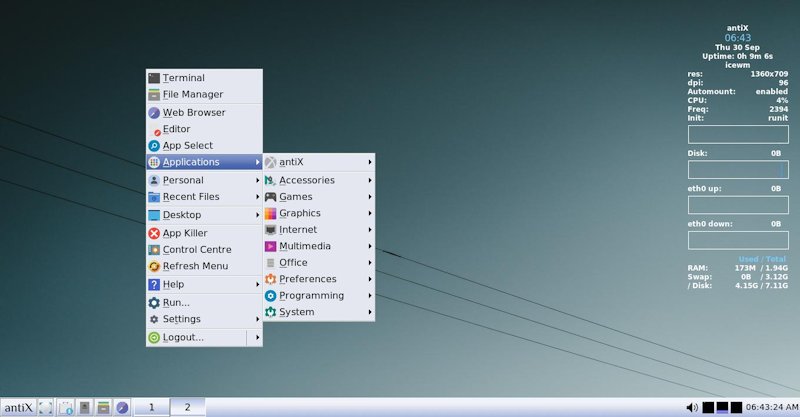The height and width of the screenshot is (417, 800).
Task: Click the green System submenu icon
Action: (270, 312)
